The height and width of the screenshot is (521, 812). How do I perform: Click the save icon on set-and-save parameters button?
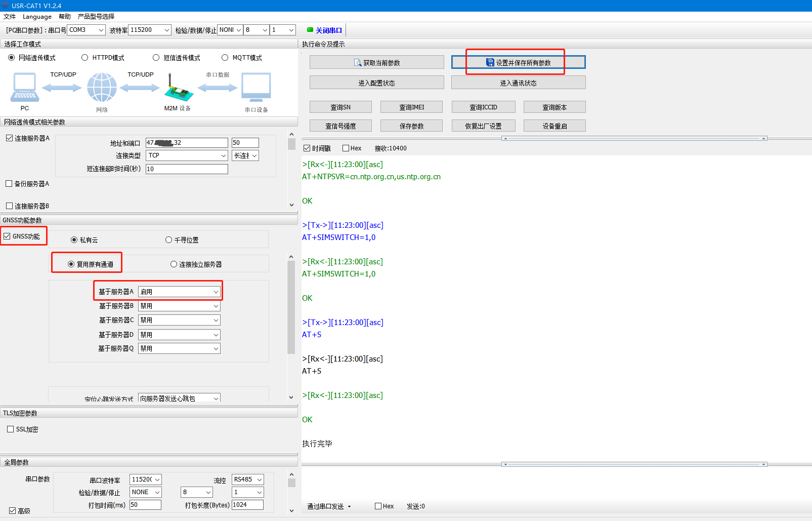pyautogui.click(x=490, y=62)
